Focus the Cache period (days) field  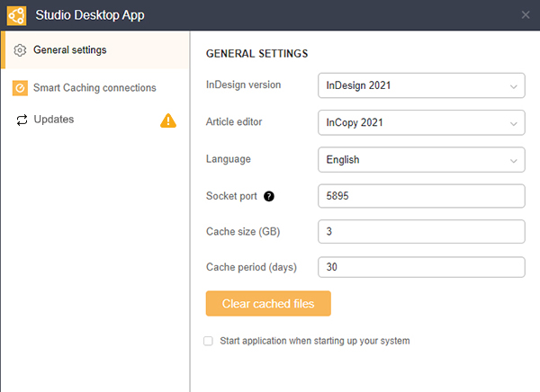(421, 268)
